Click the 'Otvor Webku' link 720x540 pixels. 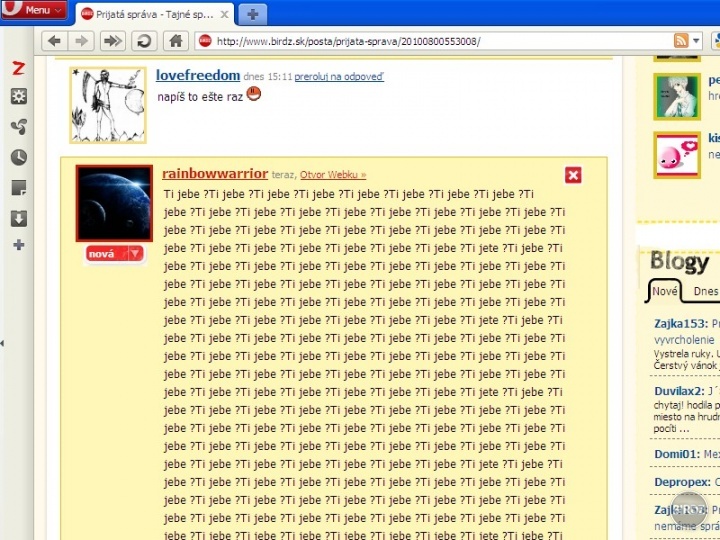[x=333, y=175]
